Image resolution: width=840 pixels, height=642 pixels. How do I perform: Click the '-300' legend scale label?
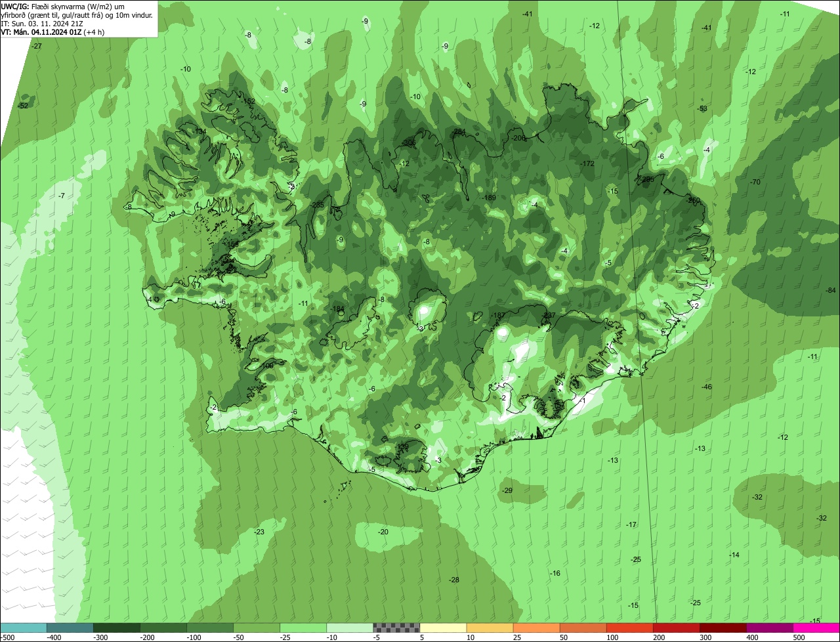coord(100,637)
